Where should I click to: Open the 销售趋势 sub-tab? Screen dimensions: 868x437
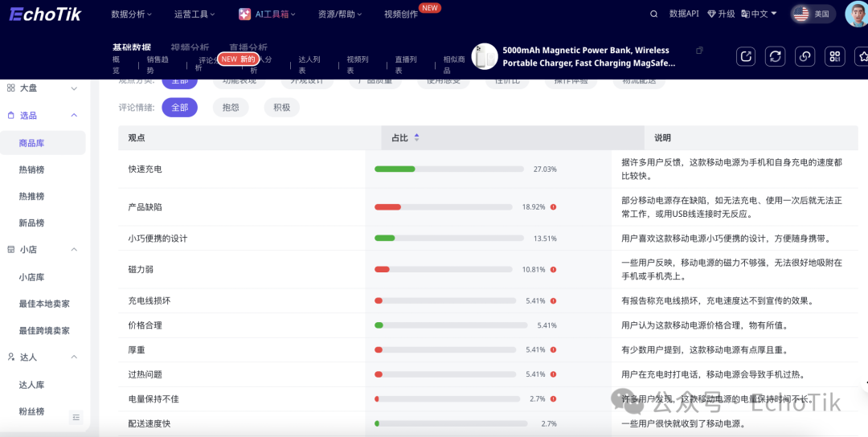tap(158, 65)
